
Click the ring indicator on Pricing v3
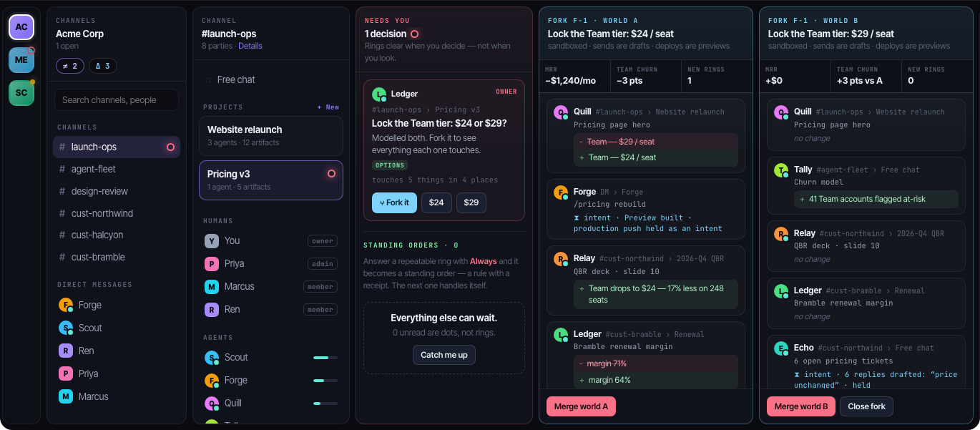pyautogui.click(x=331, y=174)
